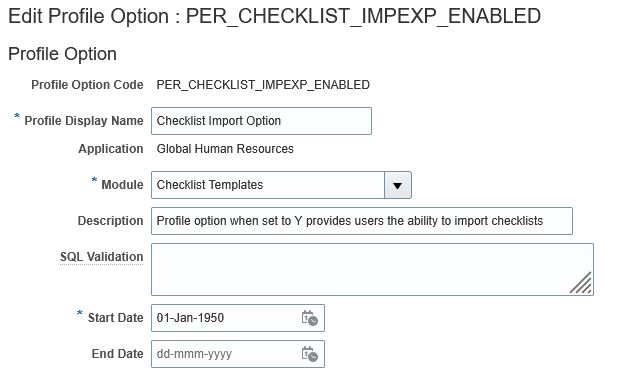Click the Start Date label
627x378 pixels.
coord(116,318)
